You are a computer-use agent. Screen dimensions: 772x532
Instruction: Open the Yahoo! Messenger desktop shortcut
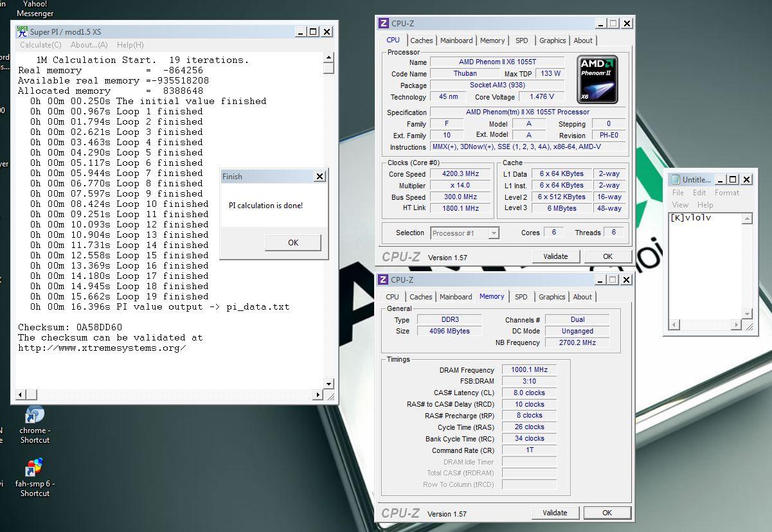tap(35, 8)
